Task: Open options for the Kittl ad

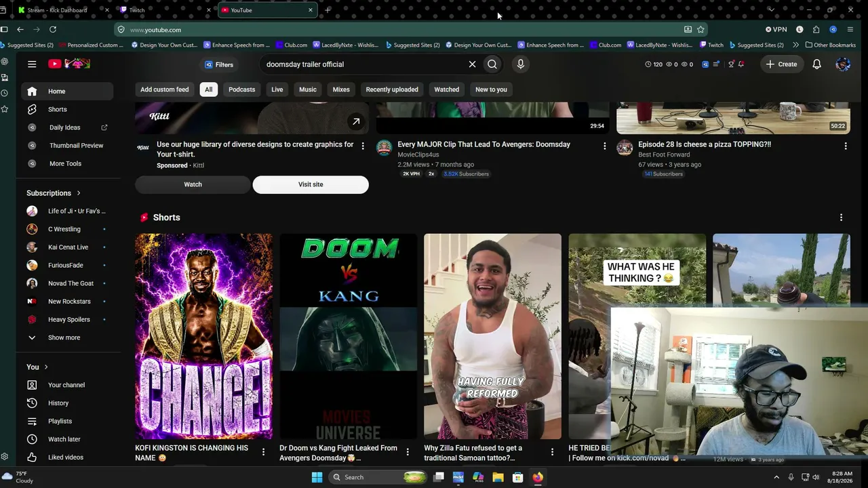Action: 363,146
